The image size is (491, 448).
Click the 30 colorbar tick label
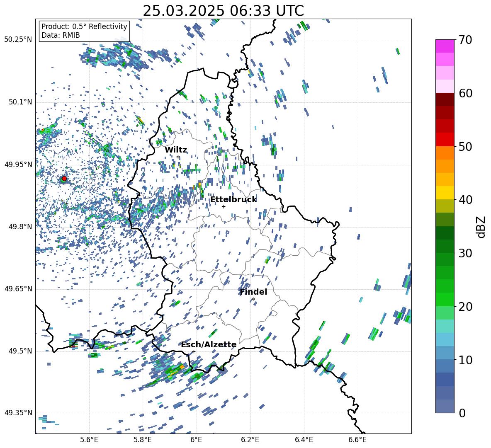[465, 253]
